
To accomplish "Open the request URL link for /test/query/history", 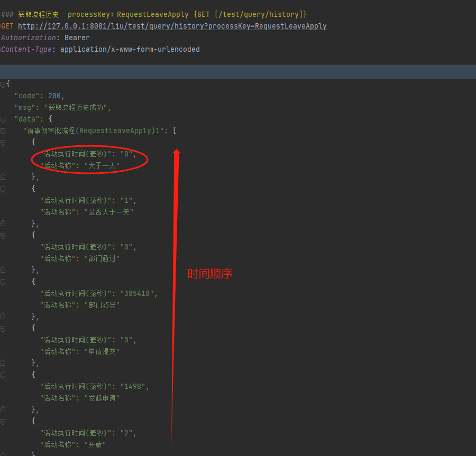I will tap(172, 26).
